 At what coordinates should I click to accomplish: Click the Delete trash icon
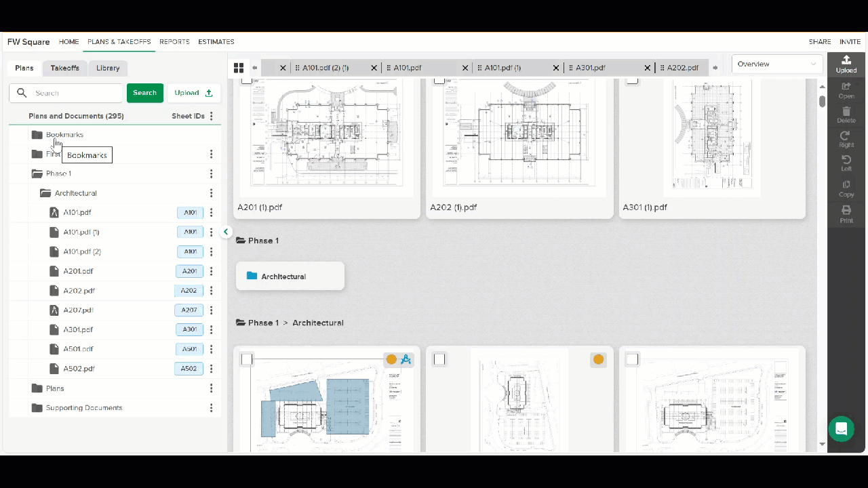846,115
